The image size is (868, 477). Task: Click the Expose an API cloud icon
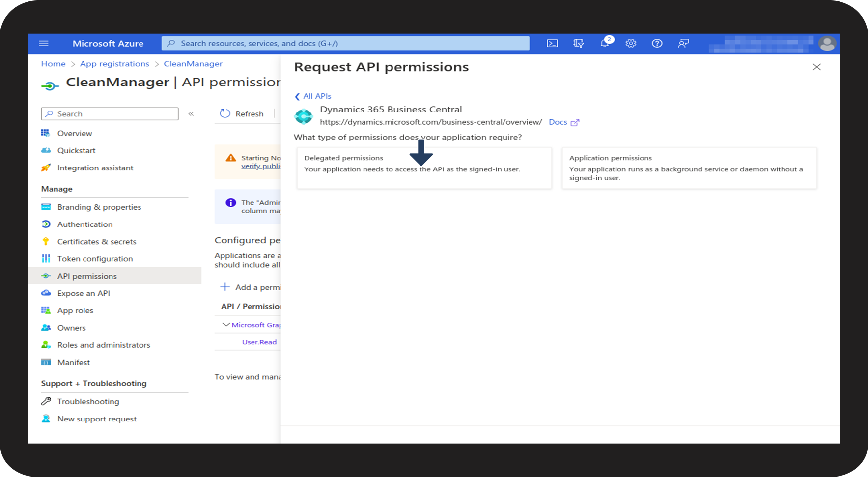tap(46, 293)
